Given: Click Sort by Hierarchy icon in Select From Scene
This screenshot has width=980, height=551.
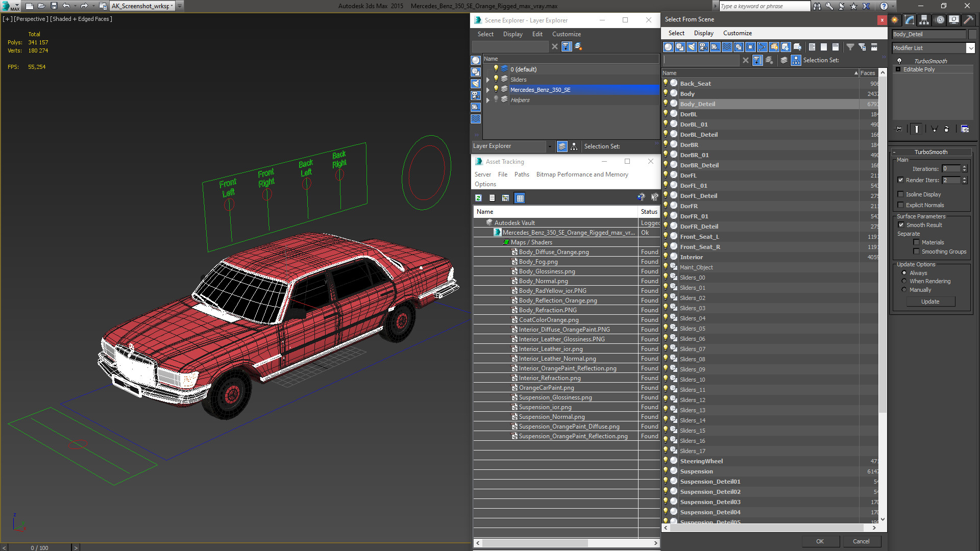Looking at the screenshot, I should (x=796, y=60).
